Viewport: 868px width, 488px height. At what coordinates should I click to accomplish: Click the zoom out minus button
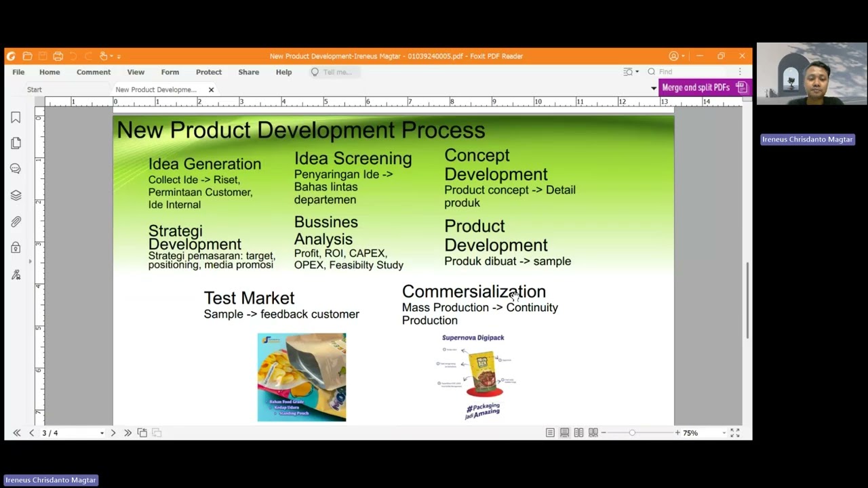click(x=603, y=433)
